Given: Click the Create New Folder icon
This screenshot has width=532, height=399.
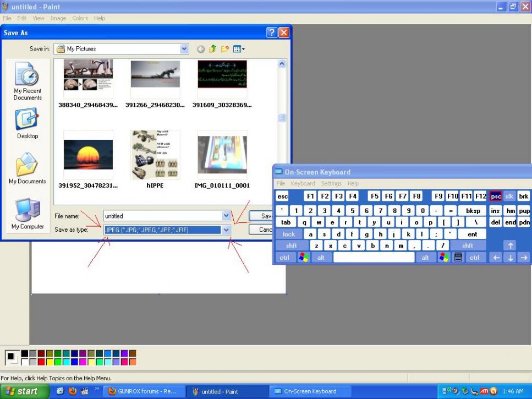Looking at the screenshot, I should [224, 49].
